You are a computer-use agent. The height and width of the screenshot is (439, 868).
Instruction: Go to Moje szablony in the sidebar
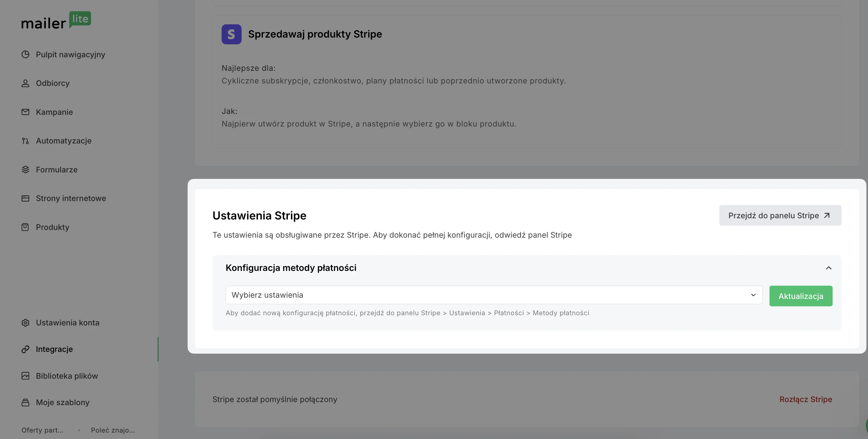pyautogui.click(x=63, y=403)
